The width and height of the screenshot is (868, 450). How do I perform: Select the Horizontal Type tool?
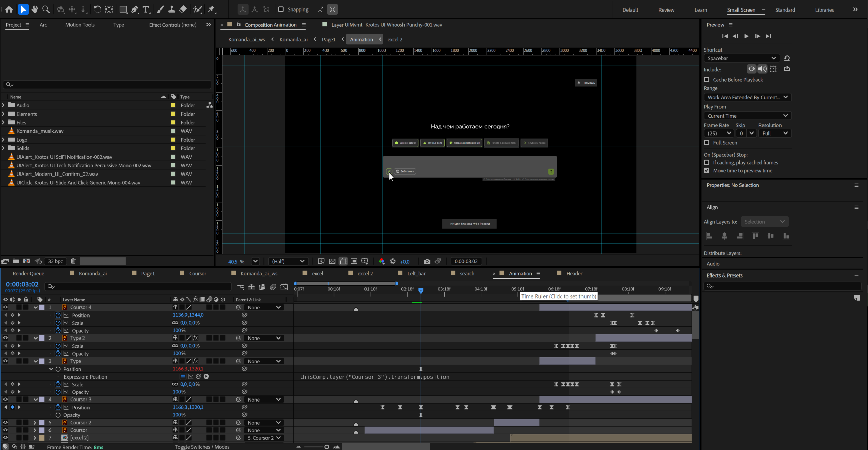coord(146,9)
